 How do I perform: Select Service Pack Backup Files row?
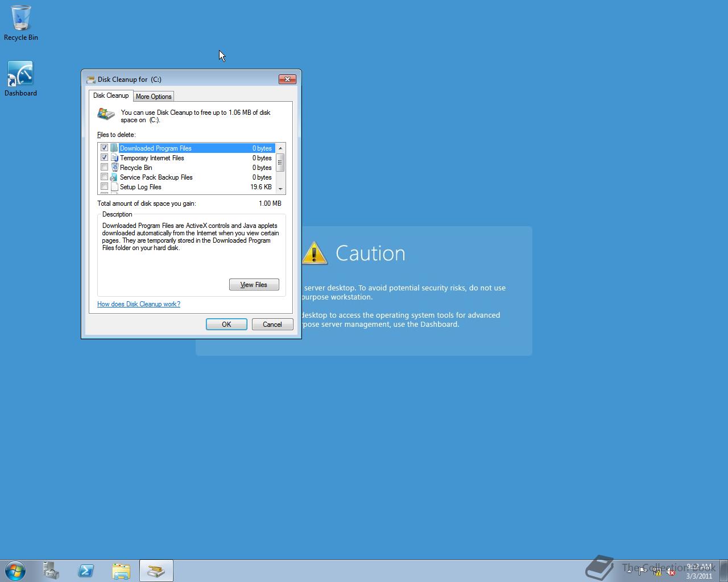click(x=187, y=177)
